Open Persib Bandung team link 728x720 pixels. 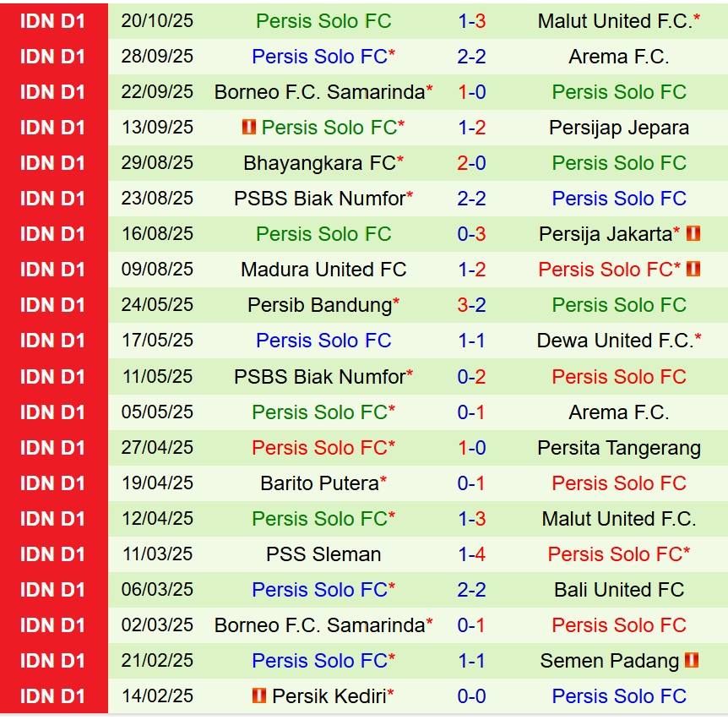pos(319,305)
